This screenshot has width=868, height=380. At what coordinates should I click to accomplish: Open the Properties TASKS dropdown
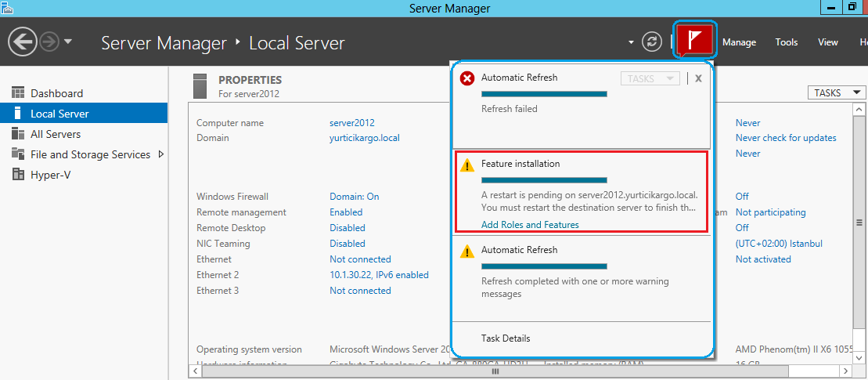pyautogui.click(x=836, y=92)
